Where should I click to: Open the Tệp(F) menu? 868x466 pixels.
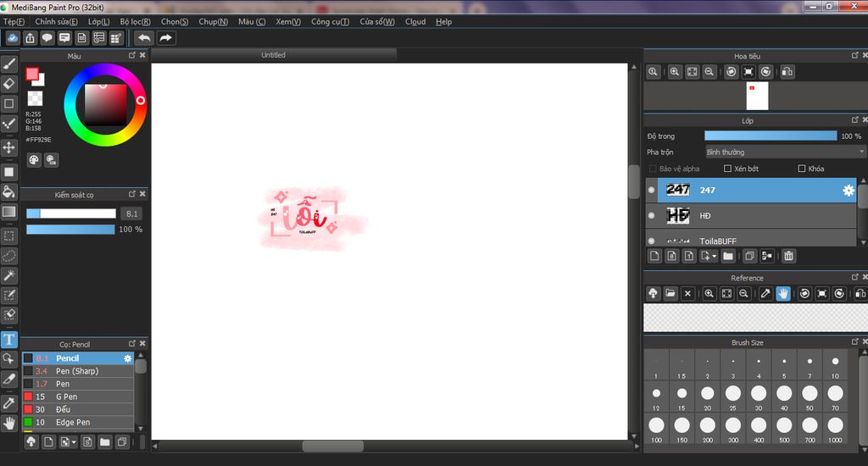pos(14,21)
